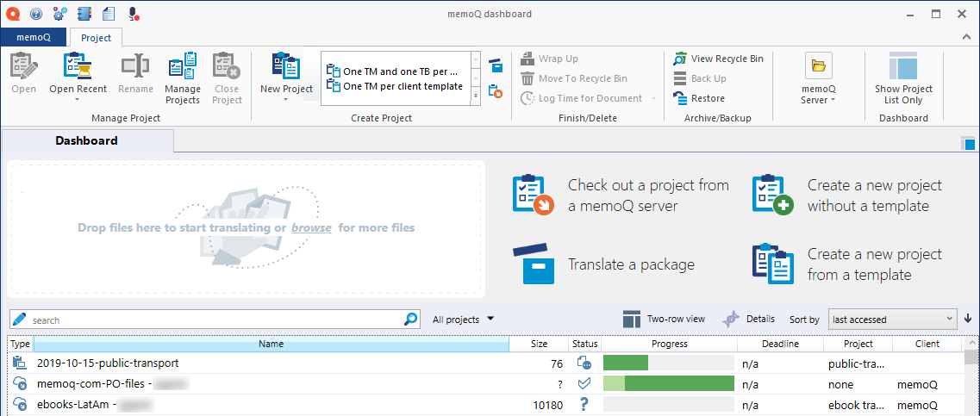Click the magnifier search icon
This screenshot has height=416, width=980.
410,320
